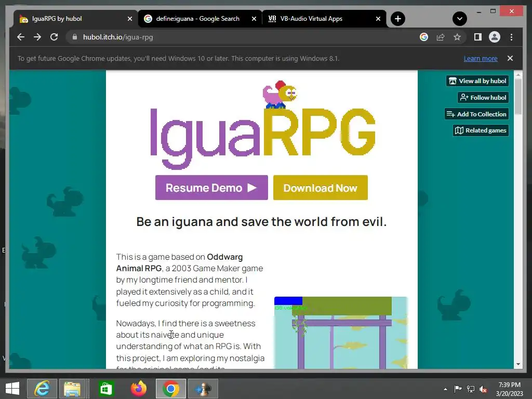Open Related games

coord(481,130)
